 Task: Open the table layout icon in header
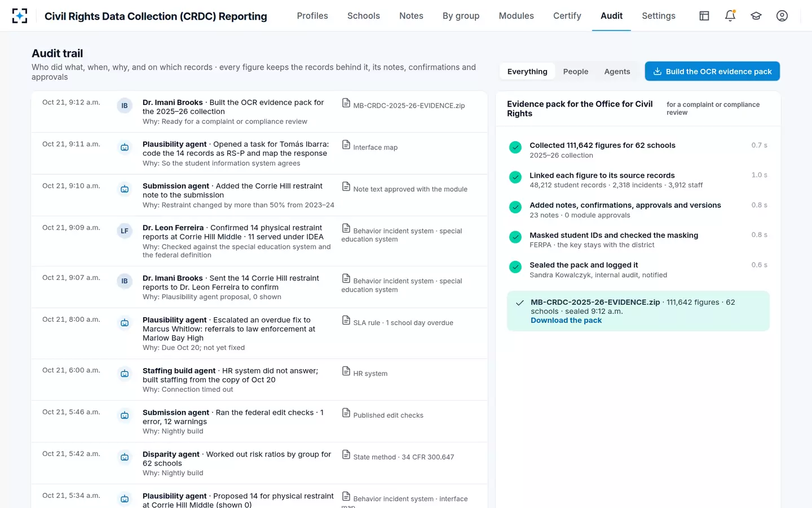tap(704, 16)
